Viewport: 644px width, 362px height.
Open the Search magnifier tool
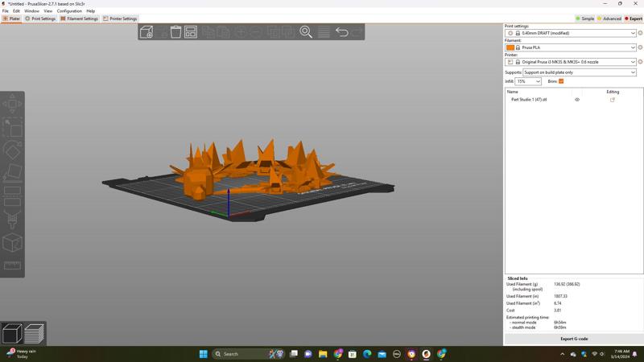pyautogui.click(x=306, y=32)
